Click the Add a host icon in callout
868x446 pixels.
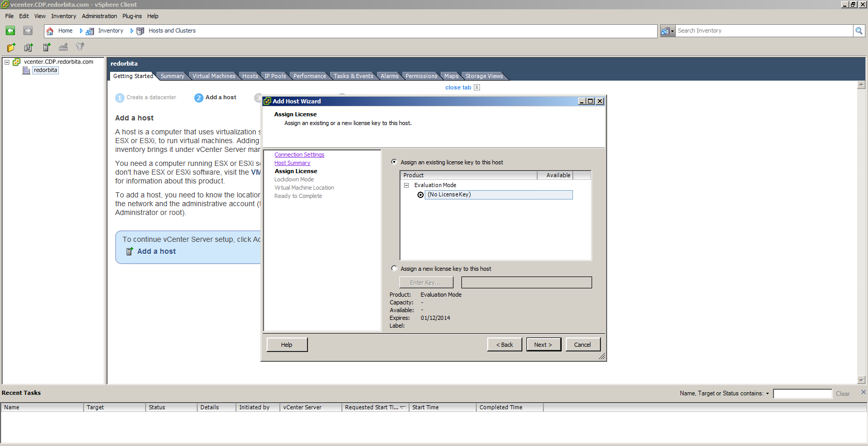point(130,252)
